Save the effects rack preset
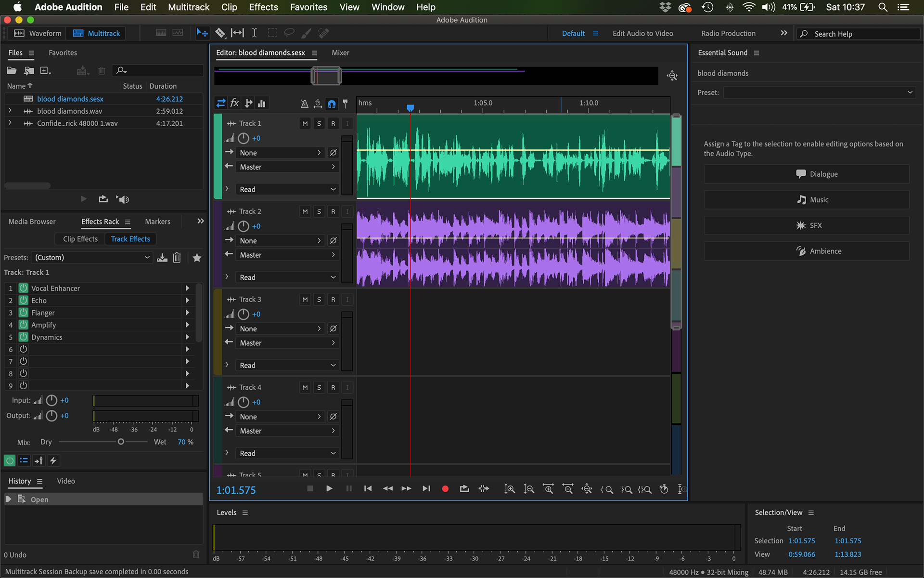Screen dimensions: 924x578 (x=162, y=258)
